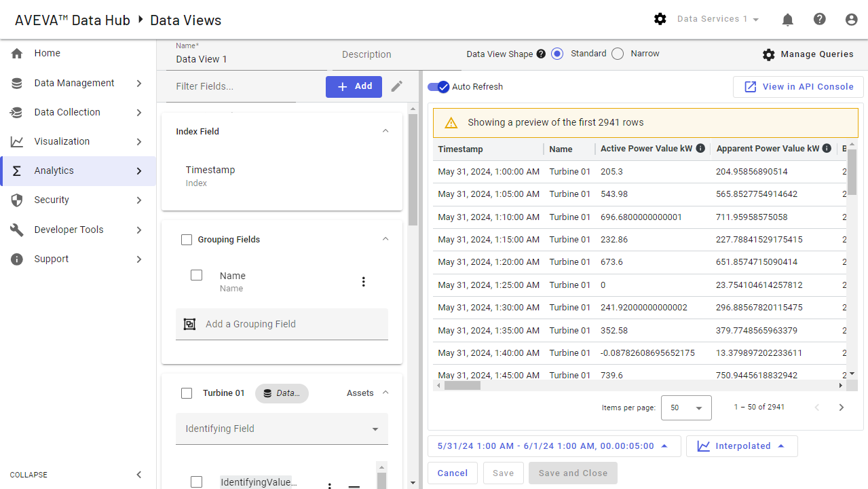Go to next page of results
The width and height of the screenshot is (868, 489).
(842, 407)
